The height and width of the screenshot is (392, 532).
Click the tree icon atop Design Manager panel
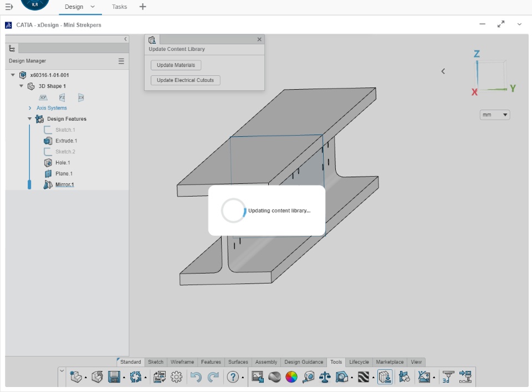pos(12,49)
